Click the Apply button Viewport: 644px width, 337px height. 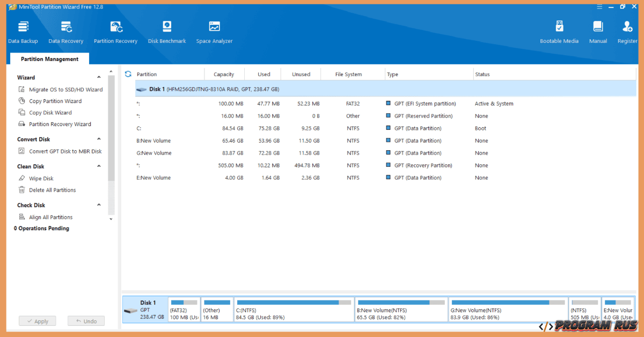coord(37,321)
